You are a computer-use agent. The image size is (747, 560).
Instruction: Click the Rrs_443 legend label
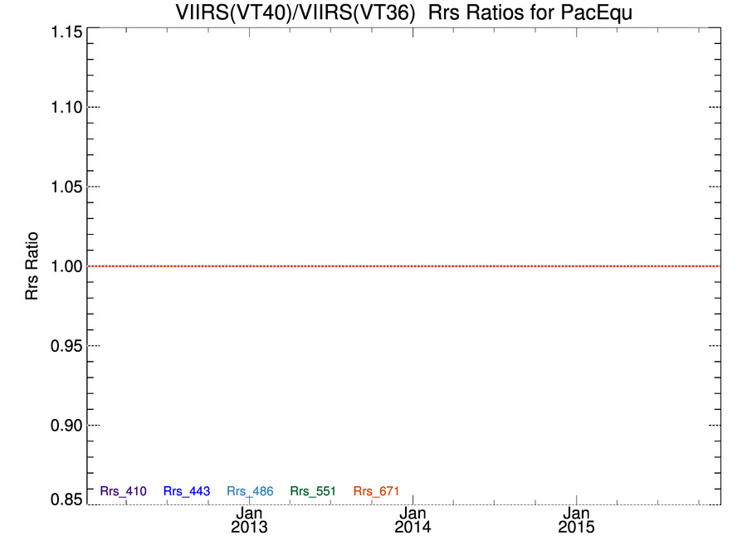[x=187, y=491]
